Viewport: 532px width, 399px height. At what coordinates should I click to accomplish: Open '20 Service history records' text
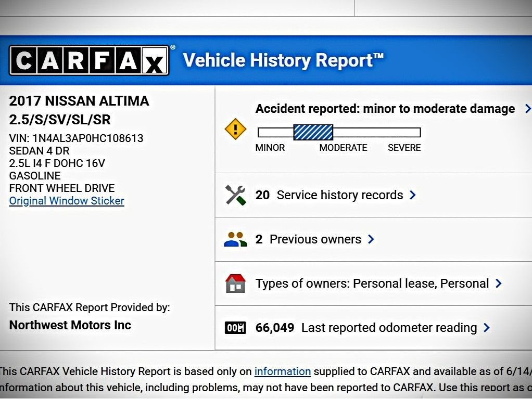tap(329, 195)
